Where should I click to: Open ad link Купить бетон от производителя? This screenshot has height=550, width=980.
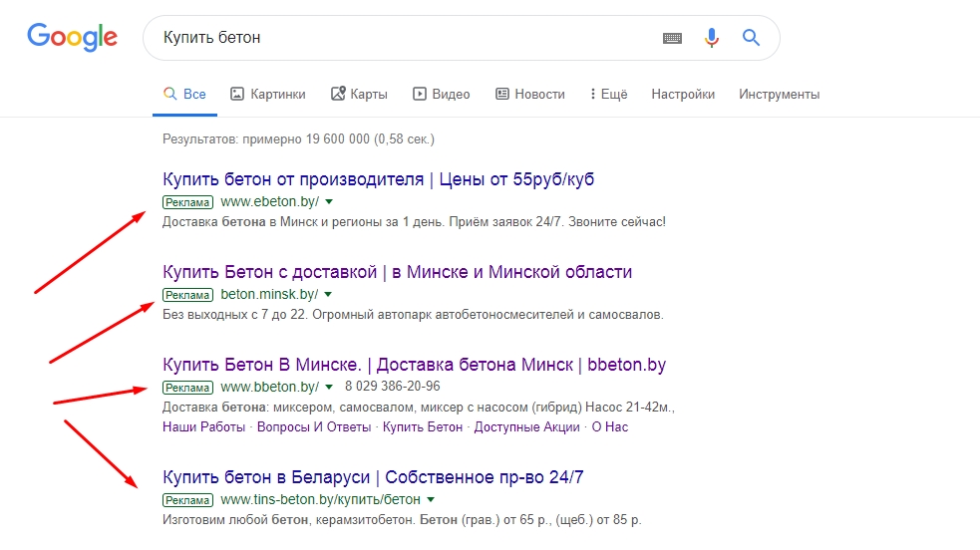coord(378,179)
